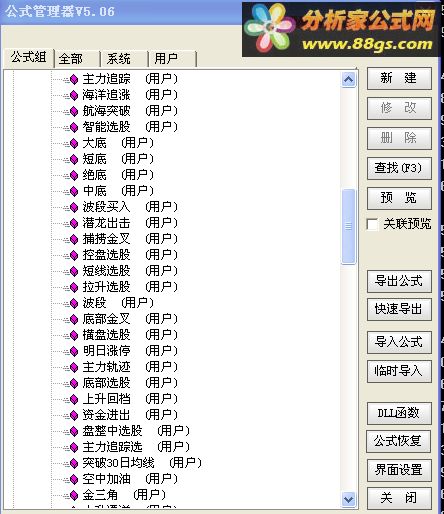Screen dimensions: 444x514
Task: Click the vertical scrollbar thumb
Action: (x=348, y=226)
